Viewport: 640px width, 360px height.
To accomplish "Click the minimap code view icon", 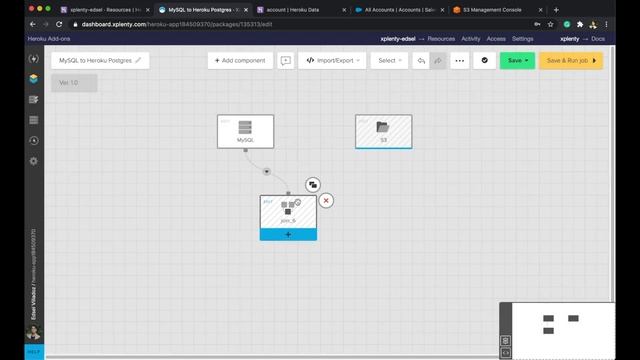I will tap(505, 352).
